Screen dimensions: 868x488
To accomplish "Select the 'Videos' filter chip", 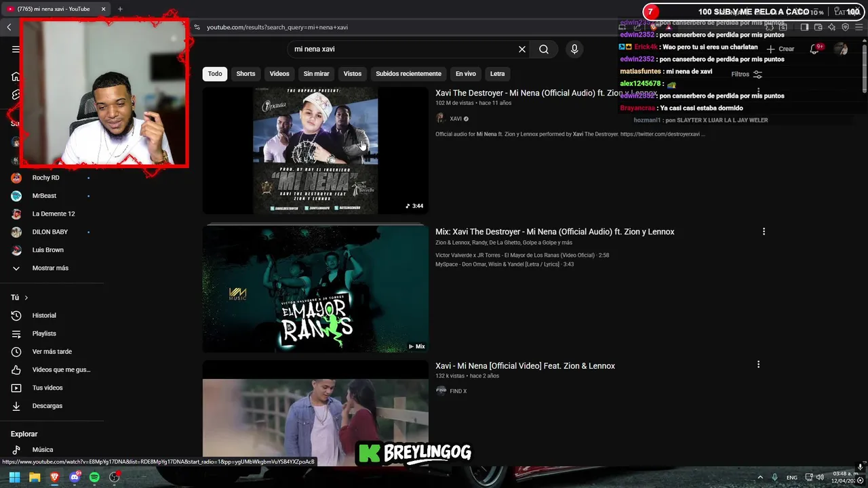I will point(279,74).
